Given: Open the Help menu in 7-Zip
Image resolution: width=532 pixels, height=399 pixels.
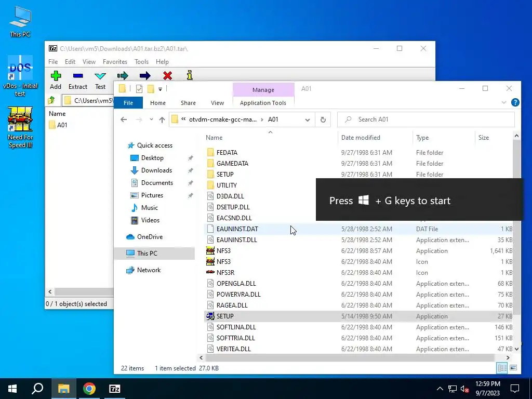Looking at the screenshot, I should (162, 62).
